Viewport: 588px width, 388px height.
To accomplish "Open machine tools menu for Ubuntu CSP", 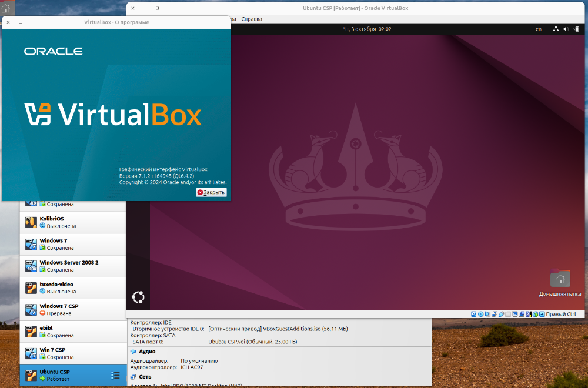I will click(x=115, y=375).
